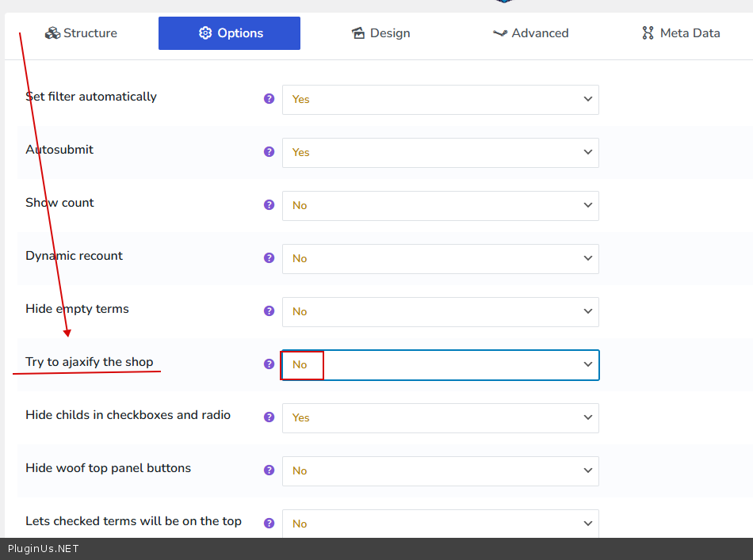Open the Show count select box

[x=440, y=206]
